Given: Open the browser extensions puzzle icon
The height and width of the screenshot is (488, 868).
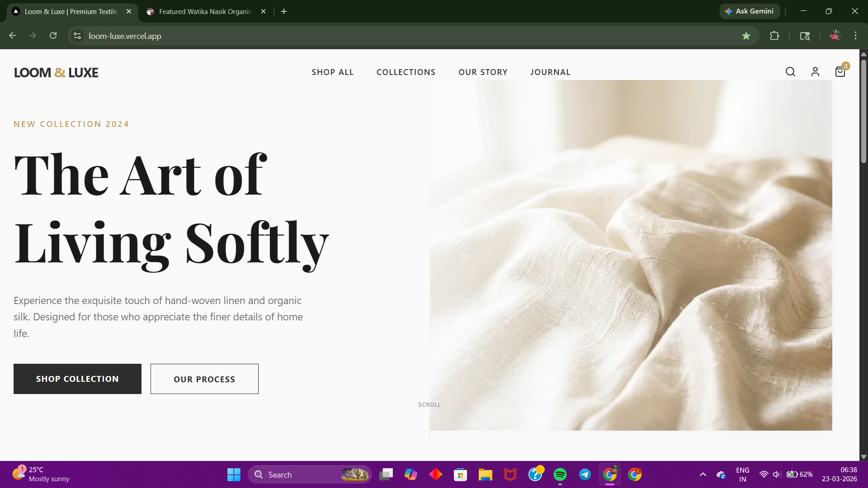Looking at the screenshot, I should [774, 36].
